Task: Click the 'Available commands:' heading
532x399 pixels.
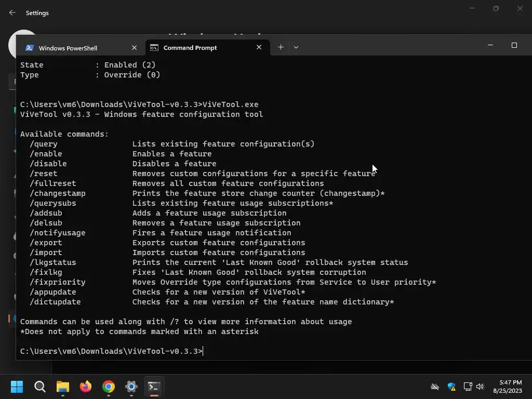Action: click(x=64, y=135)
